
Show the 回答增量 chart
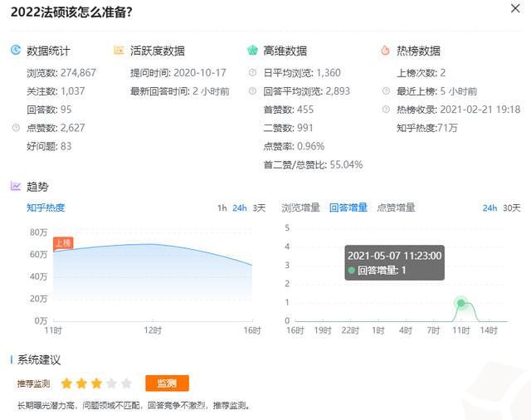pyautogui.click(x=348, y=208)
